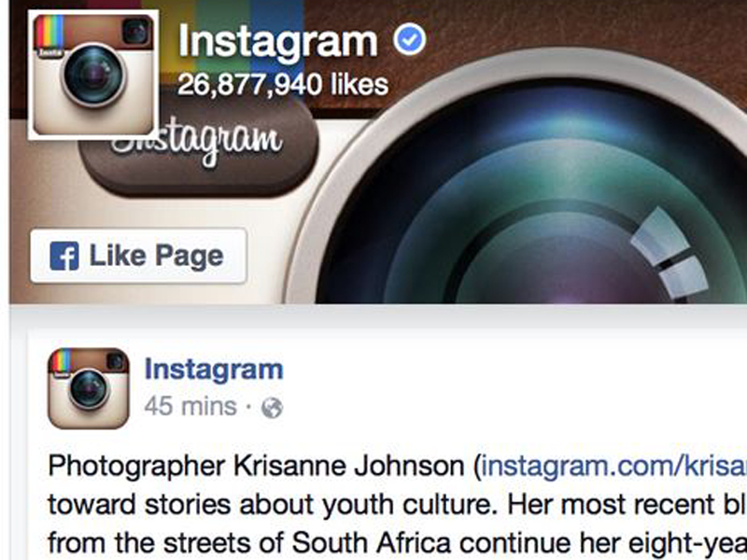
Task: Click the brown Instagram script label
Action: [200, 147]
